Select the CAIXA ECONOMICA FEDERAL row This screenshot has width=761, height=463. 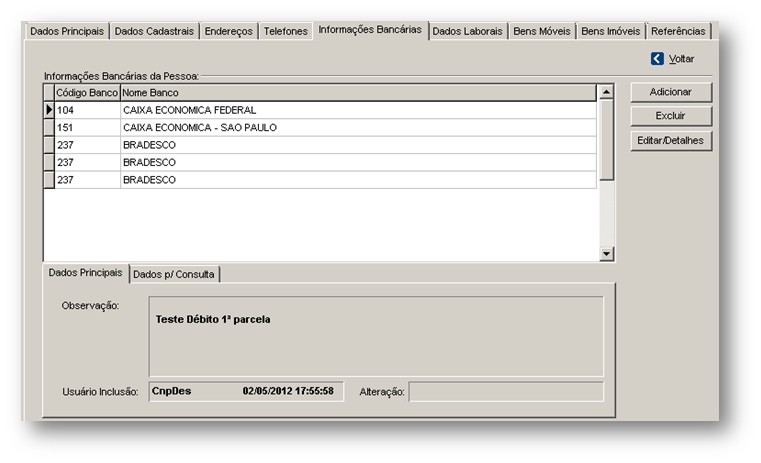[320, 110]
